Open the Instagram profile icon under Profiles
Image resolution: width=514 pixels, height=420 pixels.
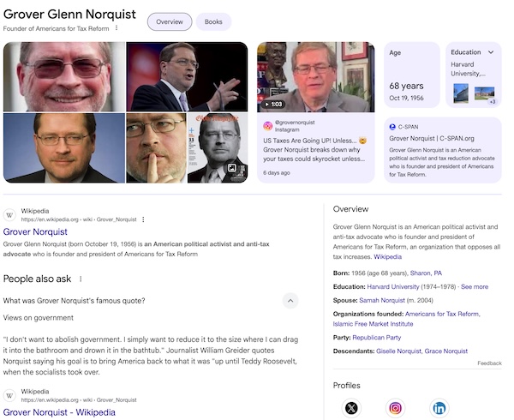(395, 408)
